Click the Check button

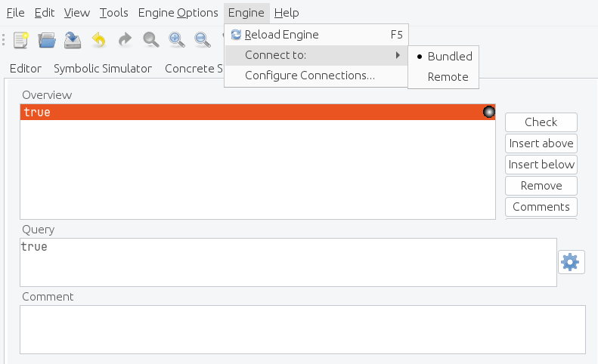pos(541,122)
